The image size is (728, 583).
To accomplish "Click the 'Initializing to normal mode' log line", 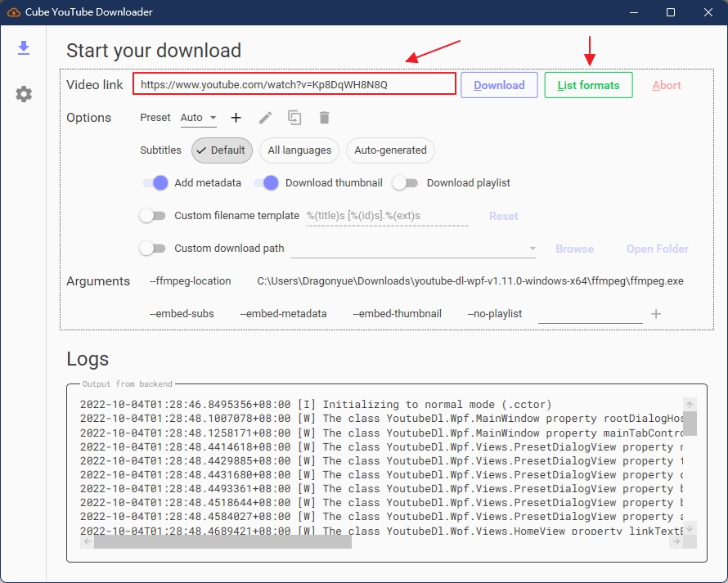I will [x=316, y=405].
